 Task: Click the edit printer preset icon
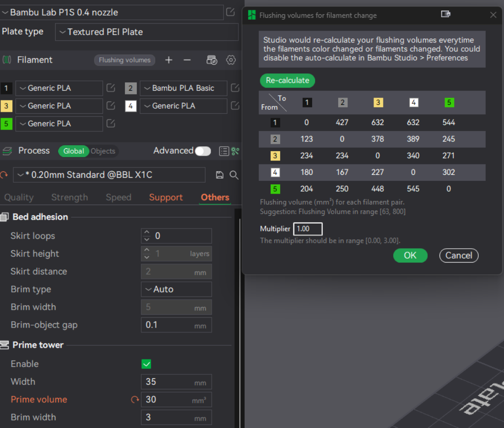point(230,12)
